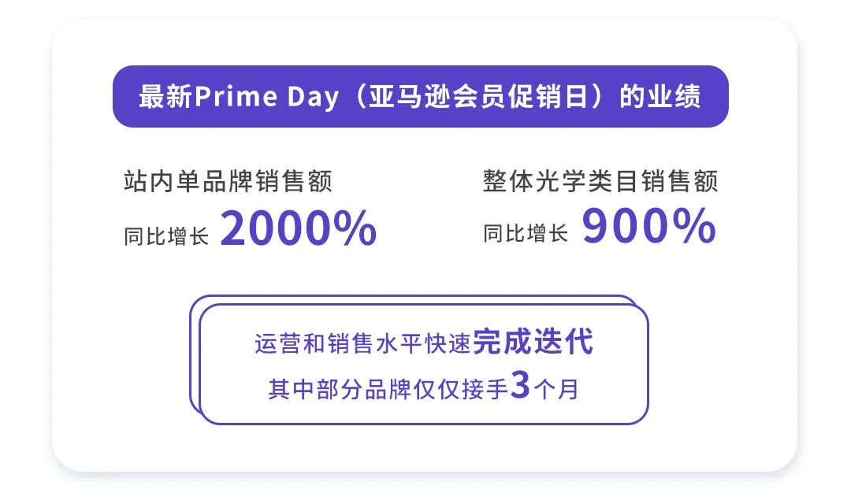This screenshot has width=851, height=504.
Task: Click 亚马逊会员促销日 in the banner
Action: pos(478,97)
